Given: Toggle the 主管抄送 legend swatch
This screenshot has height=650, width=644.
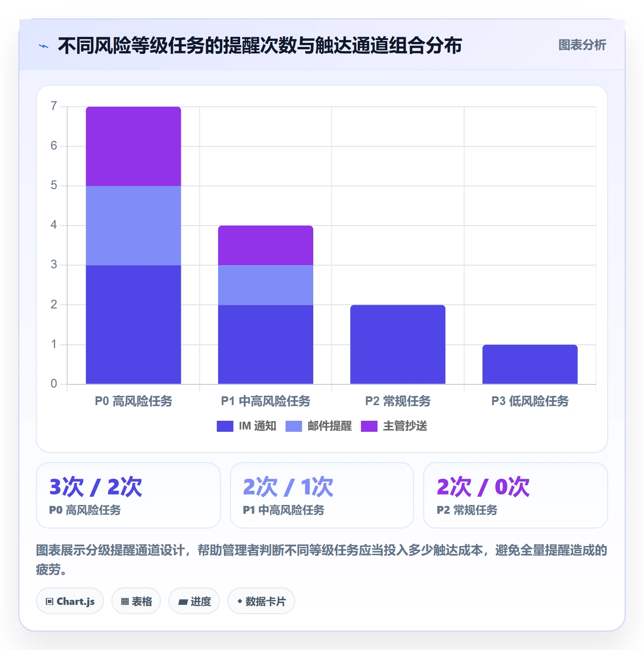Looking at the screenshot, I should click(x=369, y=426).
